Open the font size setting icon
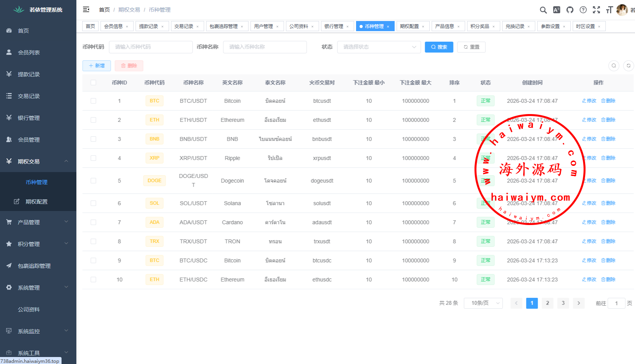 point(610,10)
